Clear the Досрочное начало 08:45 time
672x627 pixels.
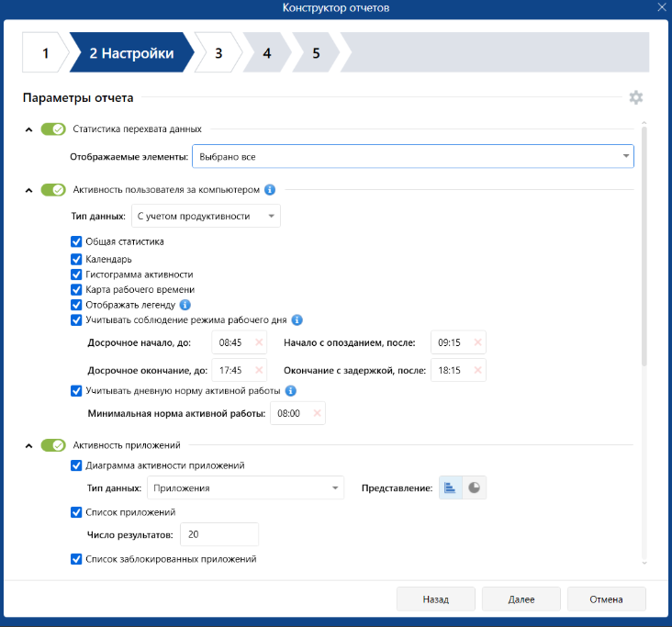coord(258,342)
